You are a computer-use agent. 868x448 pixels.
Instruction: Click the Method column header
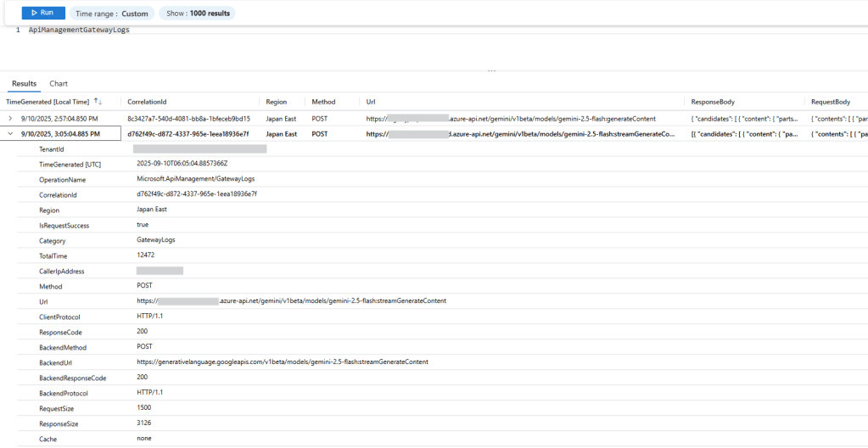[323, 102]
